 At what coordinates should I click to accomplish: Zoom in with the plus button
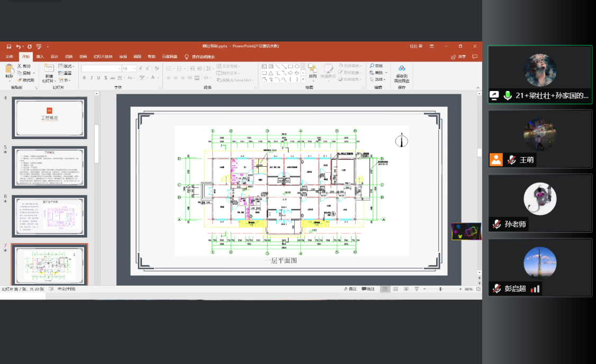pyautogui.click(x=460, y=289)
